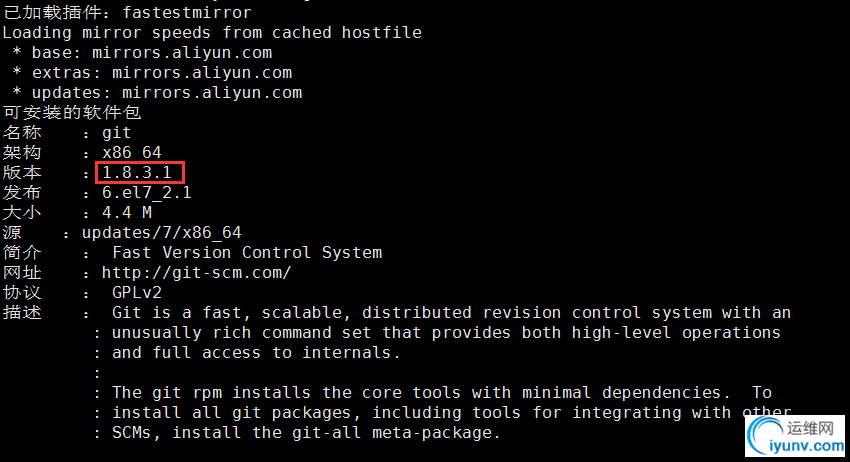
Task: Click the source updates/7/x86_64 text
Action: click(162, 233)
